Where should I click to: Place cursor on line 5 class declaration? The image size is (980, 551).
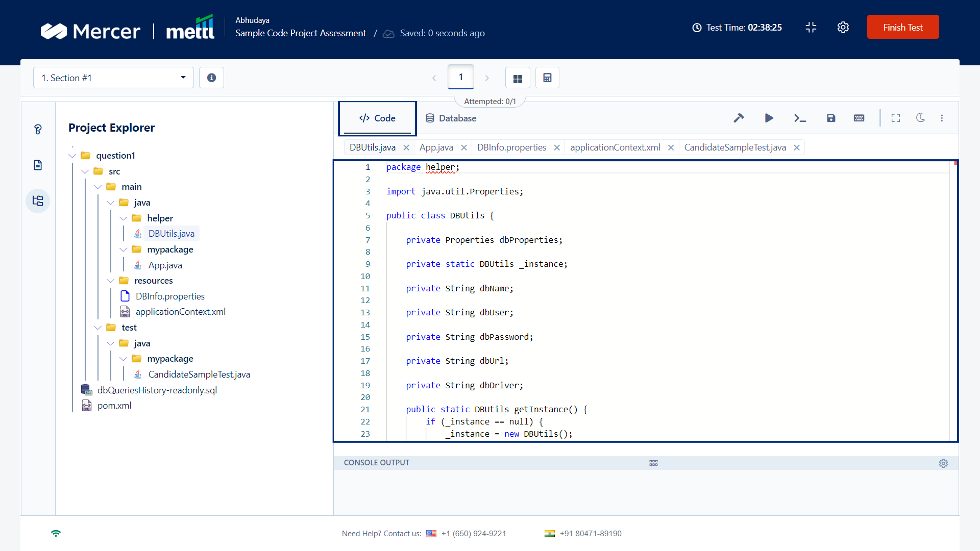[x=440, y=216]
